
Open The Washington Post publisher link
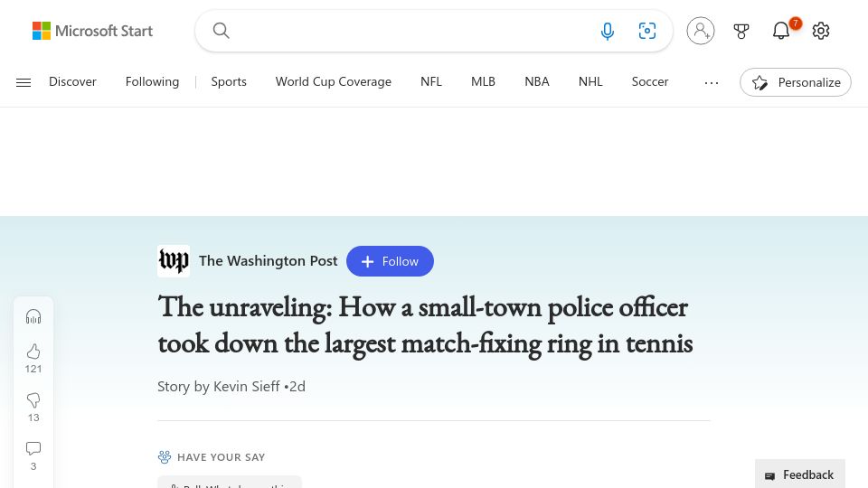[x=268, y=261]
